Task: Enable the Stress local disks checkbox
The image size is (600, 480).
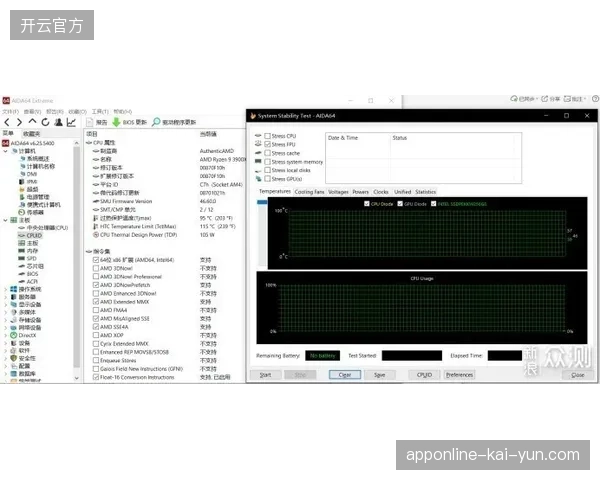Action: [x=267, y=170]
